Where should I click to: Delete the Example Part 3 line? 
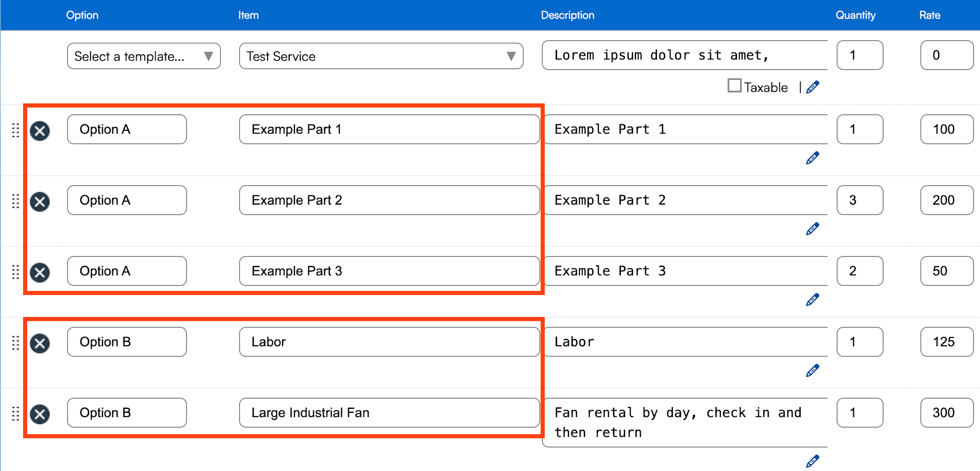[40, 272]
